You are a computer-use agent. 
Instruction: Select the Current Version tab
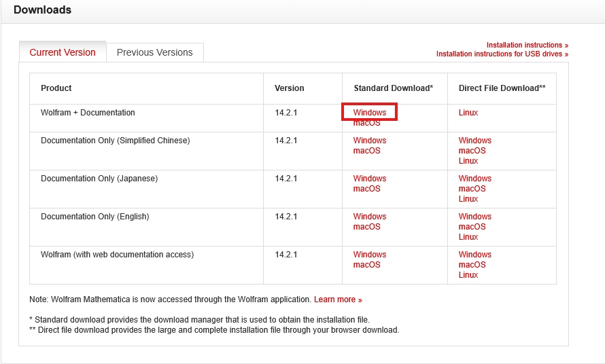(63, 52)
